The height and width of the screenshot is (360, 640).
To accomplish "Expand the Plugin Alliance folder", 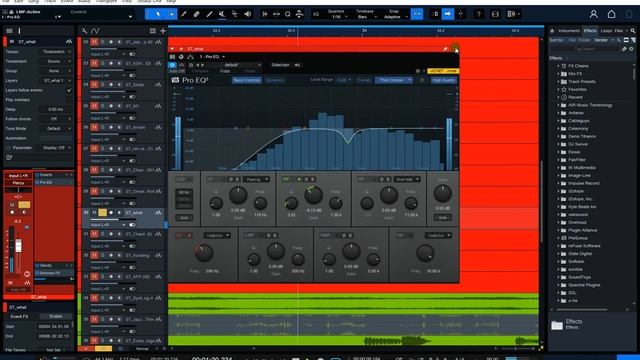I will (558, 230).
